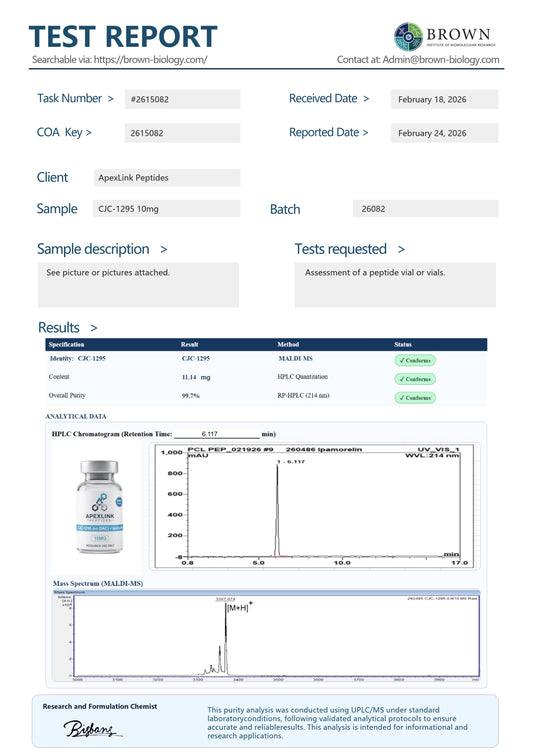Click the Content result 11.14 mg
Screen dimensions: 533x754
pos(196,377)
